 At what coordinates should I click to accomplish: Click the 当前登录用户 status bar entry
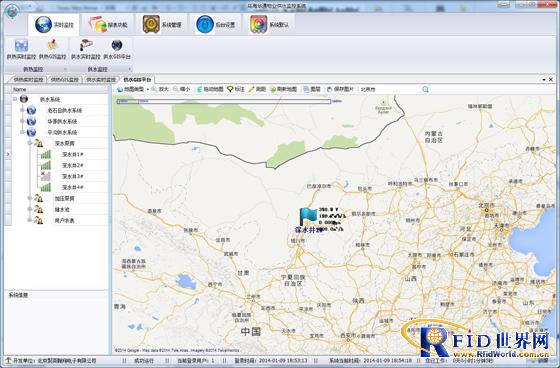[x=196, y=361]
